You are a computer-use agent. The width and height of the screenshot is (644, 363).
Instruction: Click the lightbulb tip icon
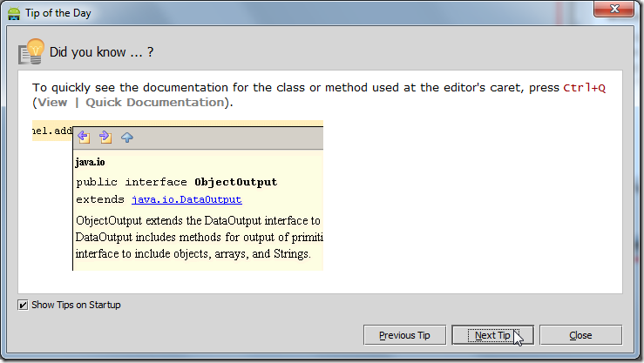(31, 51)
